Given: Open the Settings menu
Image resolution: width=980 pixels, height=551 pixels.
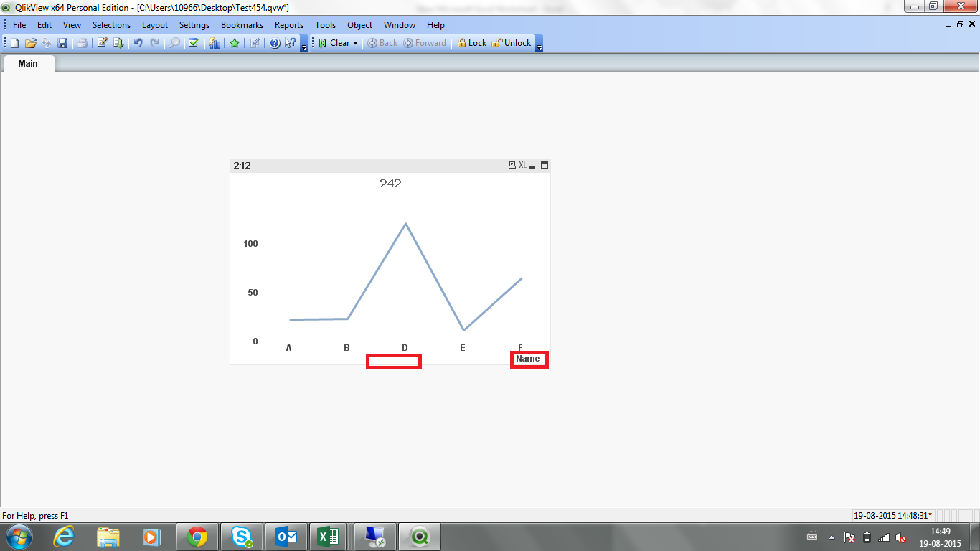Looking at the screenshot, I should pos(194,24).
